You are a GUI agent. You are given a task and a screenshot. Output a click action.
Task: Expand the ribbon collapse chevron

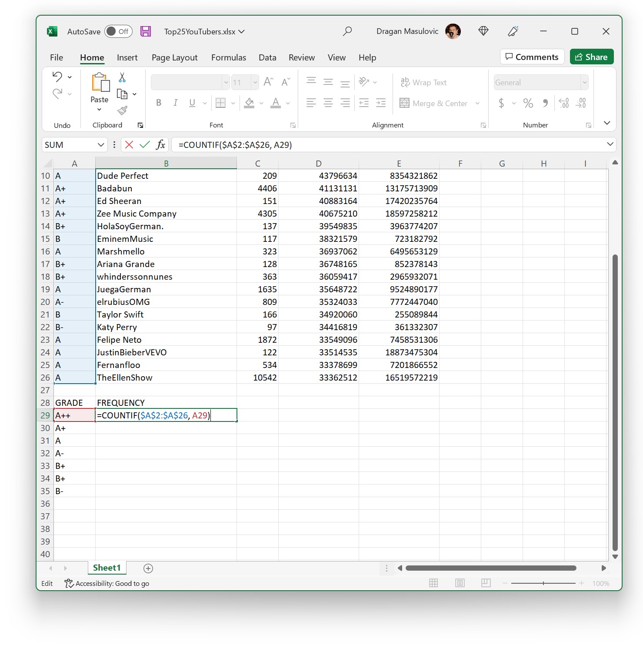pyautogui.click(x=607, y=123)
